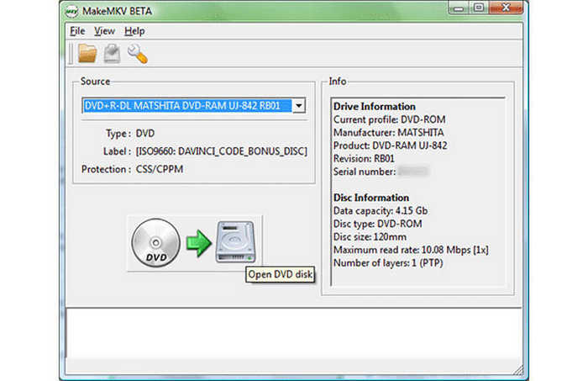The width and height of the screenshot is (588, 381).
Task: Click the Data capacity: 4.15 Gb line
Action: 381,211
